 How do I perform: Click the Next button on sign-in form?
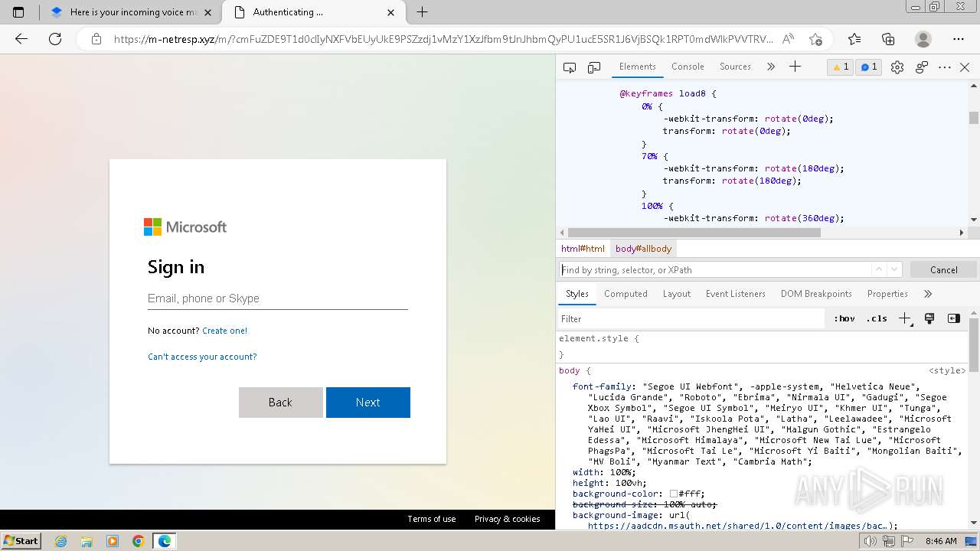tap(368, 403)
